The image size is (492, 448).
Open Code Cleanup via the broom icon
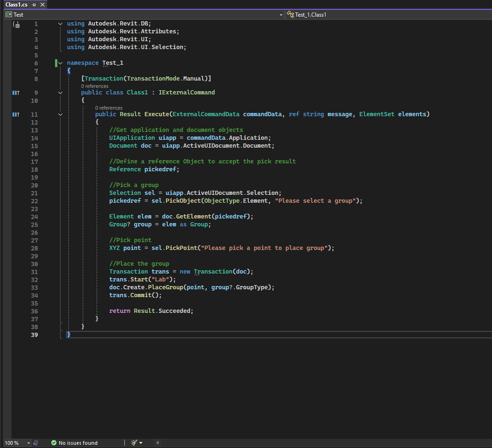click(134, 442)
